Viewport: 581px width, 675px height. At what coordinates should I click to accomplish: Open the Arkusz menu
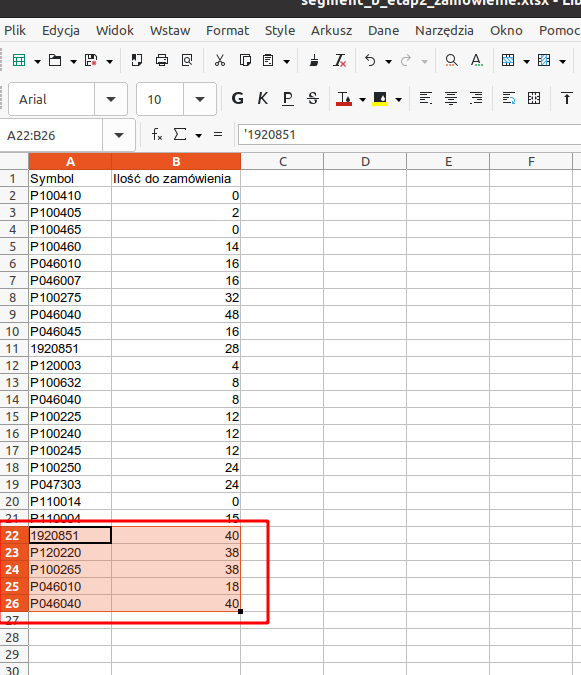[x=331, y=31]
